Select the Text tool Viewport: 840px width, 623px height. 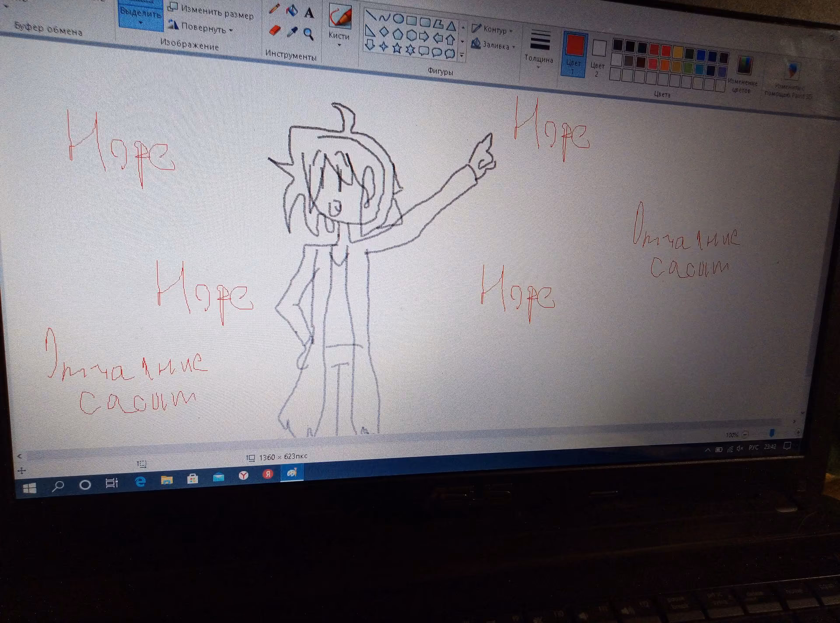[309, 13]
